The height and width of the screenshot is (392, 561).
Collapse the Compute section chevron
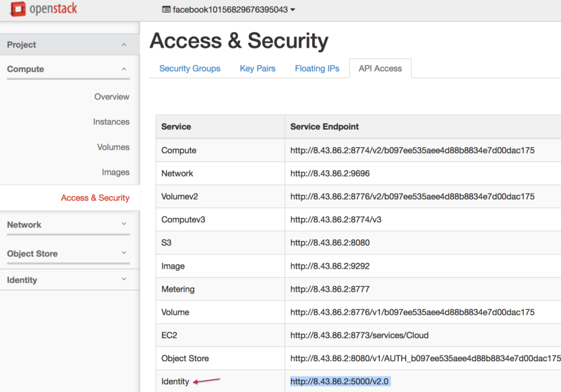[124, 69]
